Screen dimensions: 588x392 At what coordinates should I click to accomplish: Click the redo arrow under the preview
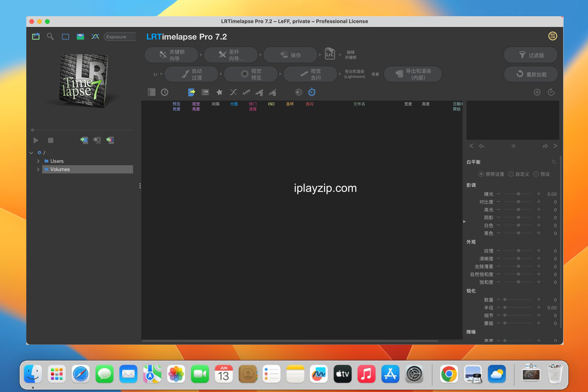coord(545,146)
